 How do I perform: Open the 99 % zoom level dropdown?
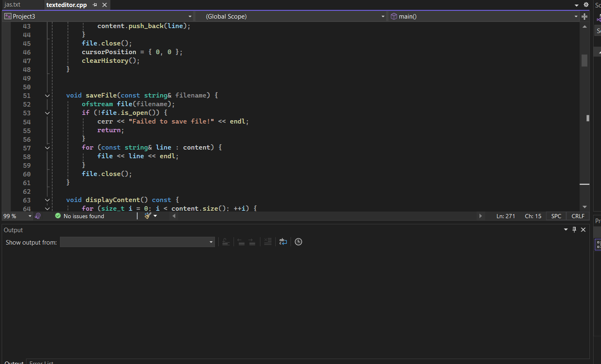coord(30,216)
